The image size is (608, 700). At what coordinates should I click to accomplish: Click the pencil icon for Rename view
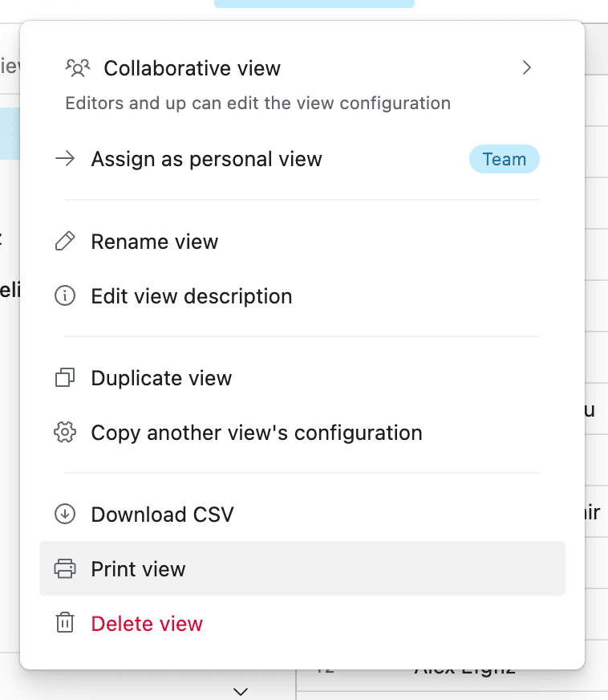[64, 242]
